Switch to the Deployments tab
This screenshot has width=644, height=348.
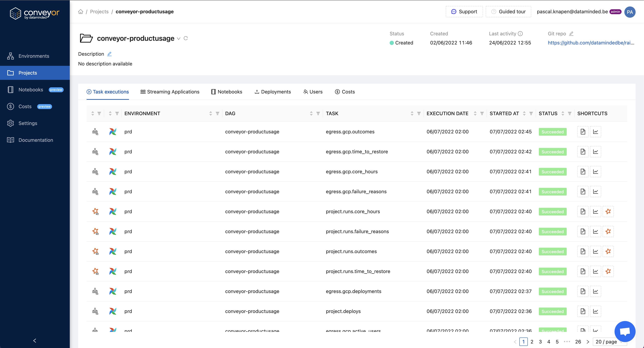[x=273, y=92]
